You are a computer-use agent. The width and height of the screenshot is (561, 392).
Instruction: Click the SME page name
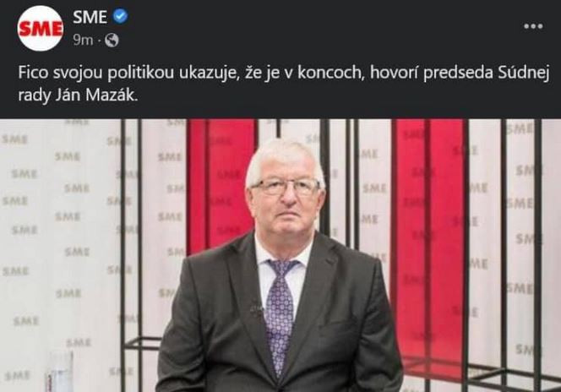(x=90, y=17)
